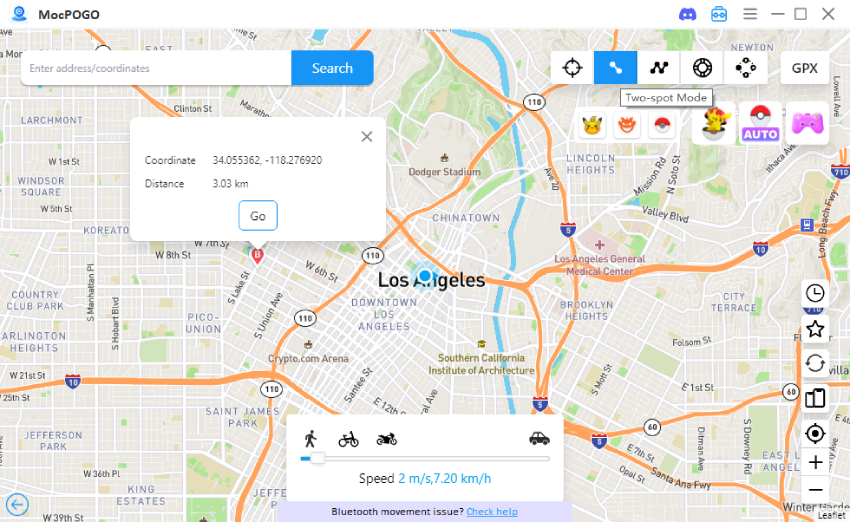Screen dimensions: 850x522
Task: Open the AUTO Pokeball catch feature
Action: (760, 124)
